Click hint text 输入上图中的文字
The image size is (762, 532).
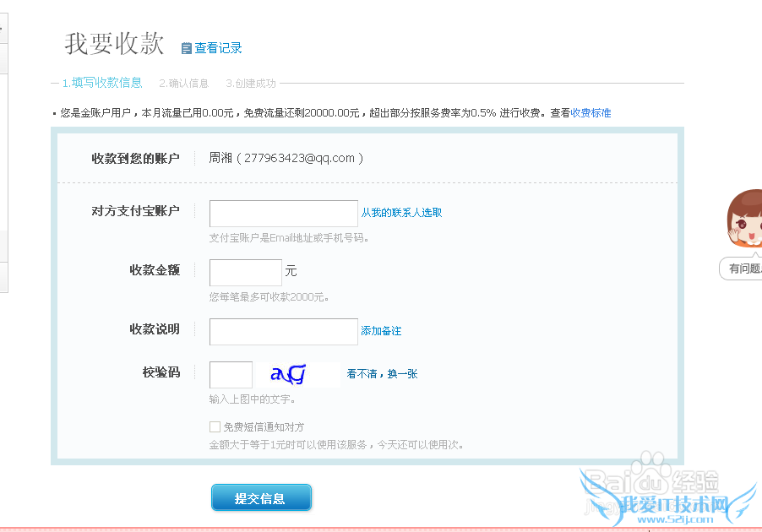coord(252,399)
